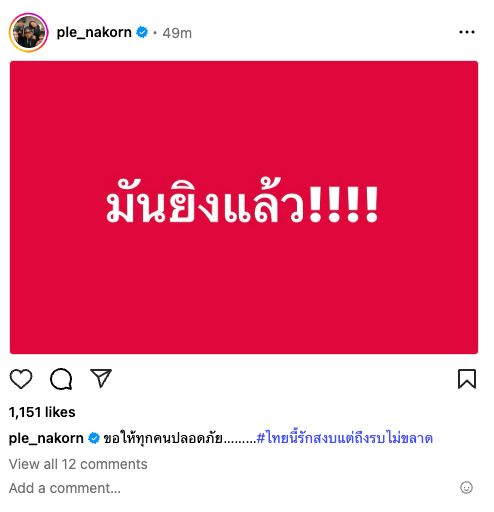Click the Thai caption text ขอให้ทุกคนปลอดภัย
This screenshot has height=512, width=494.
pos(163,438)
